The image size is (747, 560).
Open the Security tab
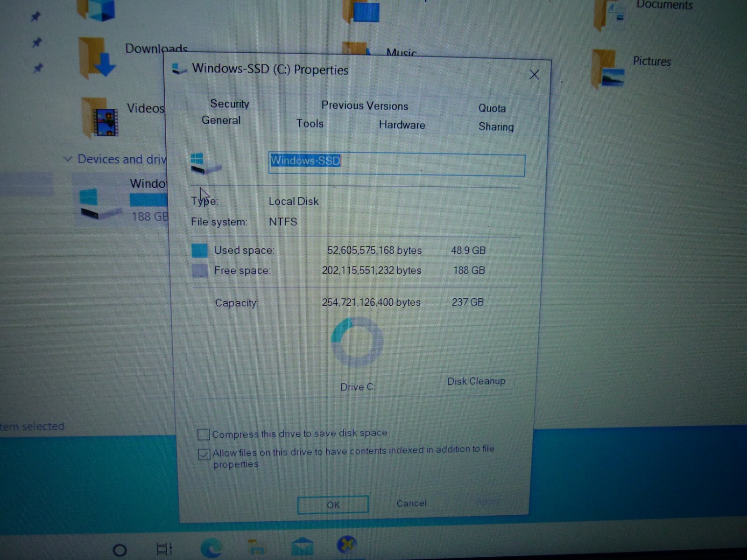[229, 104]
